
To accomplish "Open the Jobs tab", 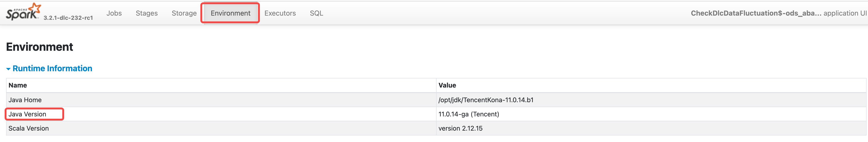I will tap(114, 13).
